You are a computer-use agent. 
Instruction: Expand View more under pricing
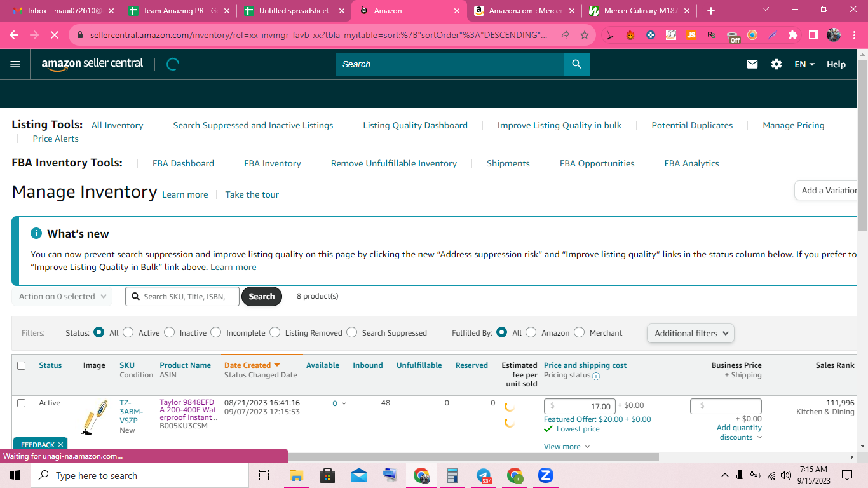[567, 447]
